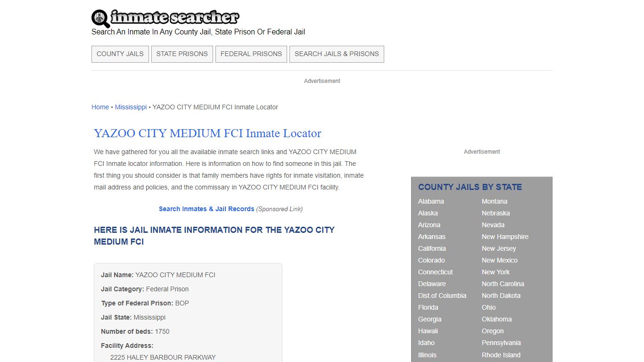Image resolution: width=644 pixels, height=362 pixels.
Task: Open the Mississippi breadcrumb link
Action: (x=131, y=107)
